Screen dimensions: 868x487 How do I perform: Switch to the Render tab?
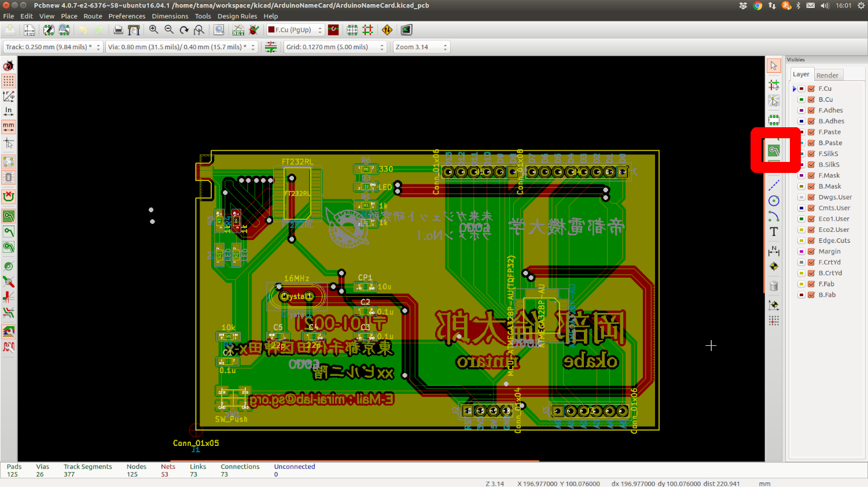pos(827,75)
